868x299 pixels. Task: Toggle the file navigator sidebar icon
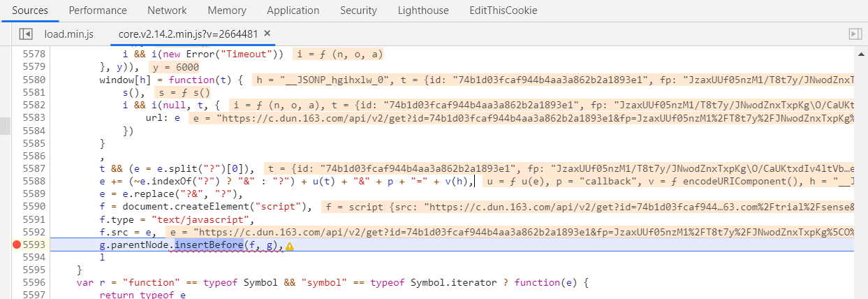pos(26,34)
